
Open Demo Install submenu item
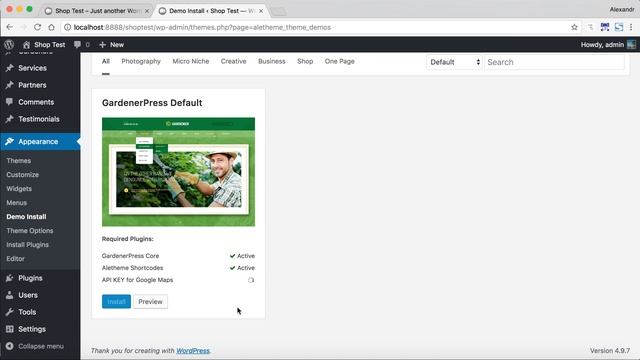[x=26, y=217]
